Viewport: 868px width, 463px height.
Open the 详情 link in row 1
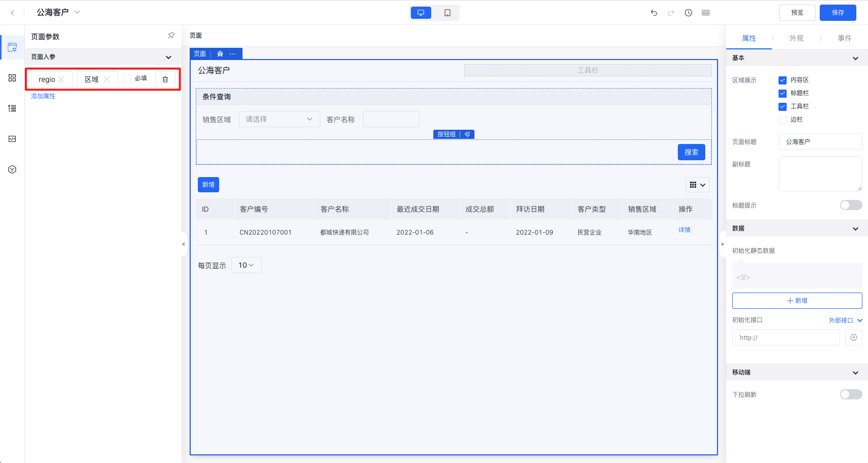[x=684, y=230]
